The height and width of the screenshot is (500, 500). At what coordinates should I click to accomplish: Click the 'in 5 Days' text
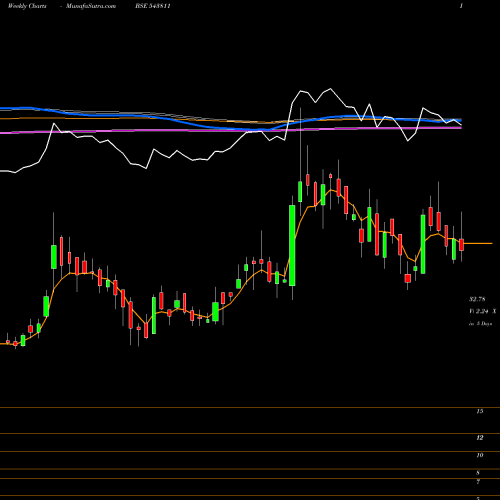pos(480,323)
